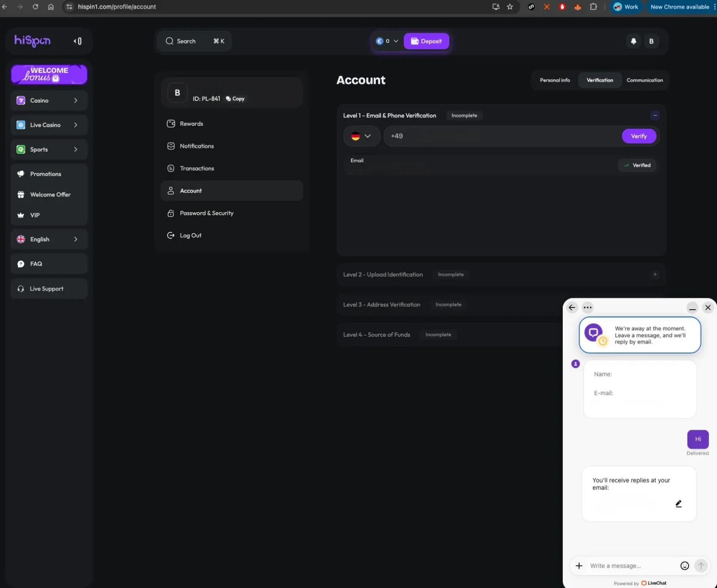Open the emoji picker in chat

[684, 566]
